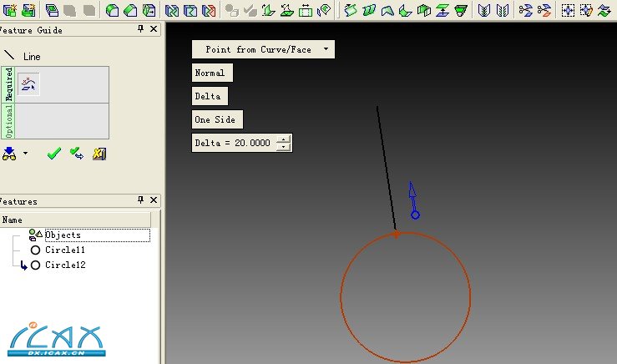Select the double green blend surface tool
The height and width of the screenshot is (364, 617).
pyautogui.click(x=369, y=10)
